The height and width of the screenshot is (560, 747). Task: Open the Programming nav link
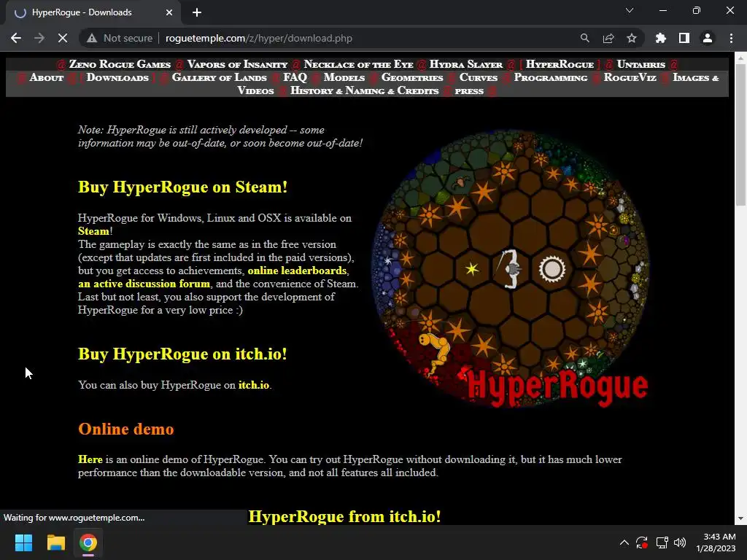[551, 77]
